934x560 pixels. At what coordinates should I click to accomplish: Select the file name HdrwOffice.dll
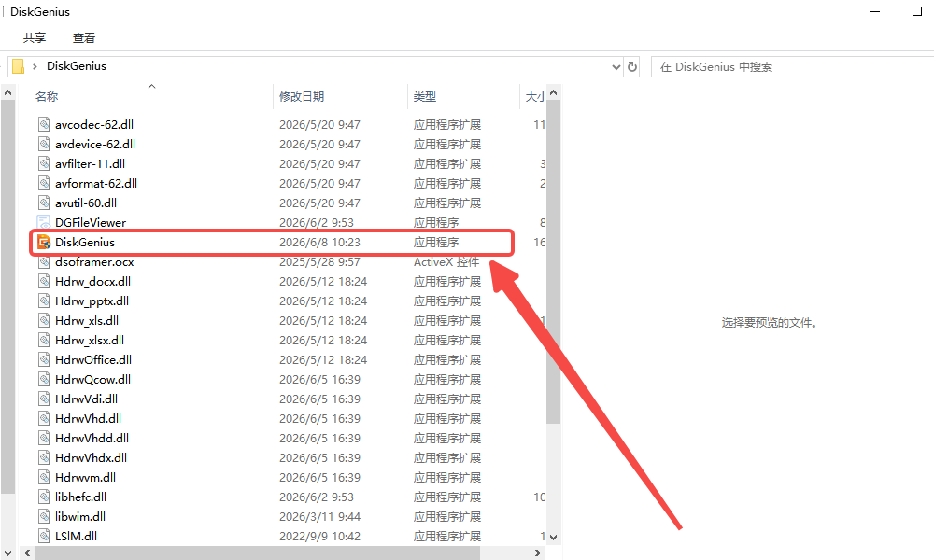[x=93, y=360]
